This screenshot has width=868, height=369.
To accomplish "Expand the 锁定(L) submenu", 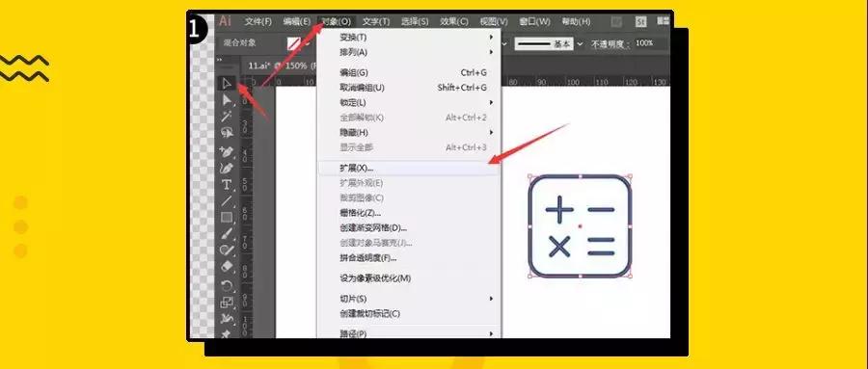I will [x=409, y=102].
